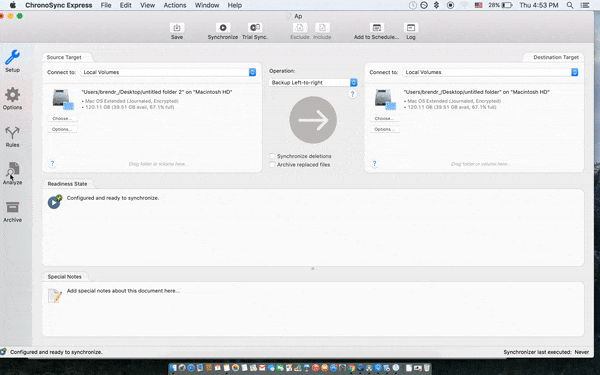Select the Destination Target tab label

point(556,57)
